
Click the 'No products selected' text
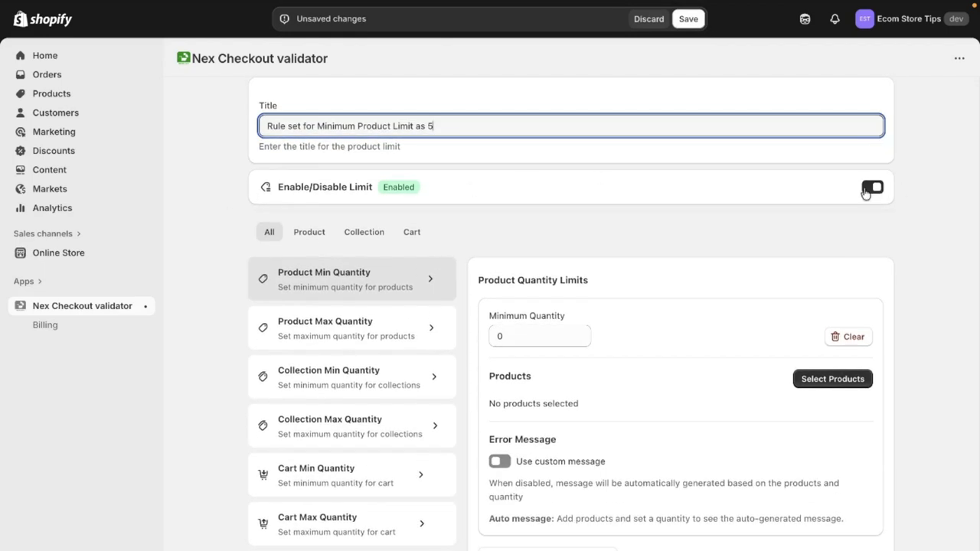pyautogui.click(x=534, y=403)
